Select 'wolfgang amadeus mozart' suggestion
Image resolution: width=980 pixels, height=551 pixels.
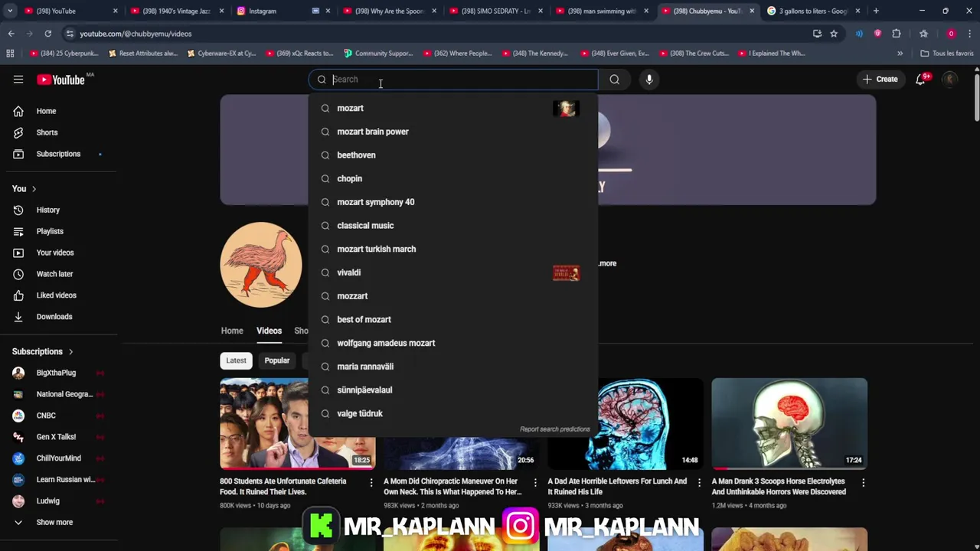pos(452,343)
